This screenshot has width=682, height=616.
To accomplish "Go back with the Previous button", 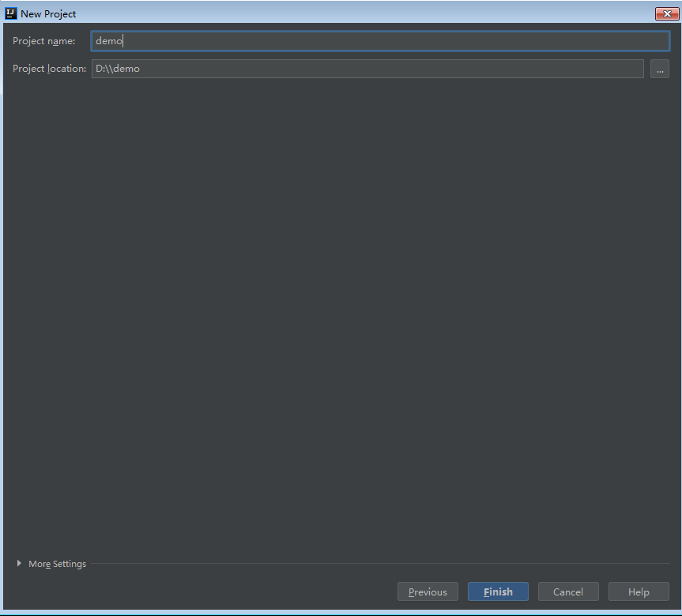I will click(428, 592).
